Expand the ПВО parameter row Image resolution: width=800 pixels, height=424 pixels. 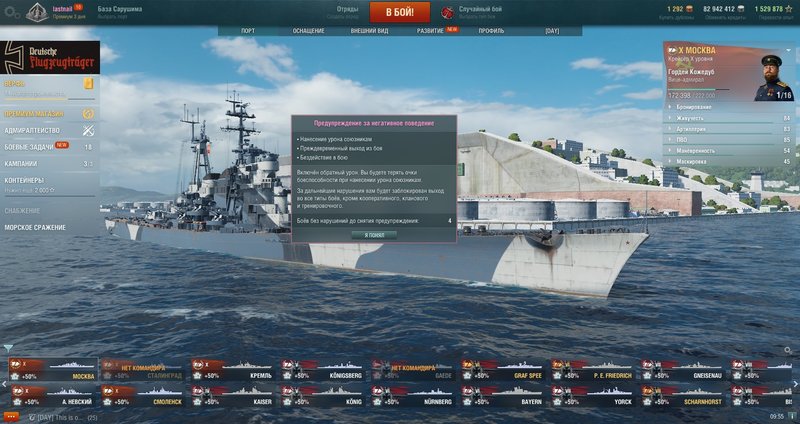[x=729, y=140]
